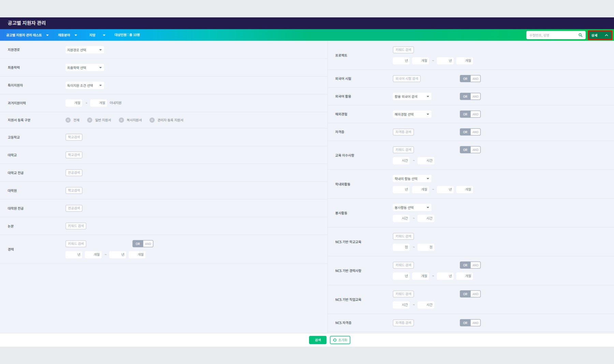Select the 전체 radio option
This screenshot has height=364, width=614.
[68, 120]
